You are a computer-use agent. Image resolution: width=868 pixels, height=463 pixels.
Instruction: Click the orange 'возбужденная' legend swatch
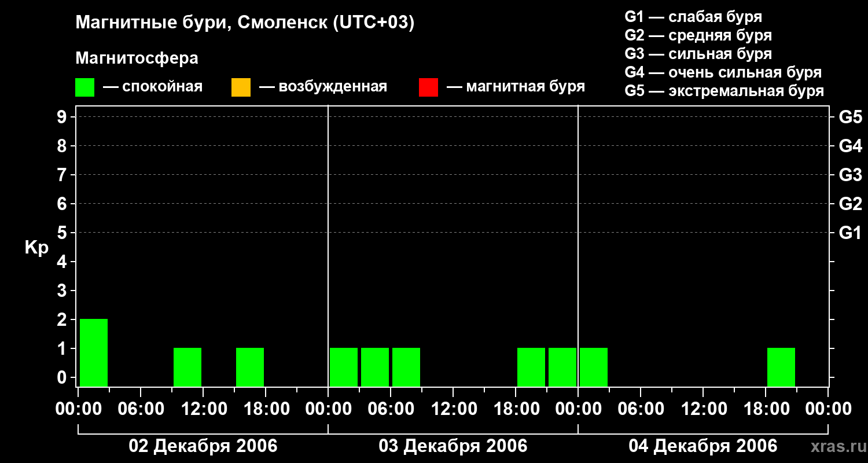(241, 87)
